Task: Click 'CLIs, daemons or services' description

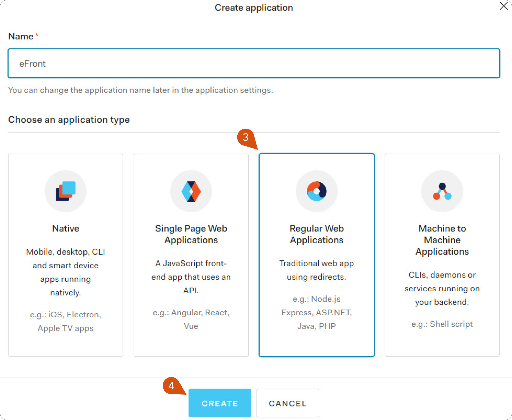Action: tap(442, 288)
